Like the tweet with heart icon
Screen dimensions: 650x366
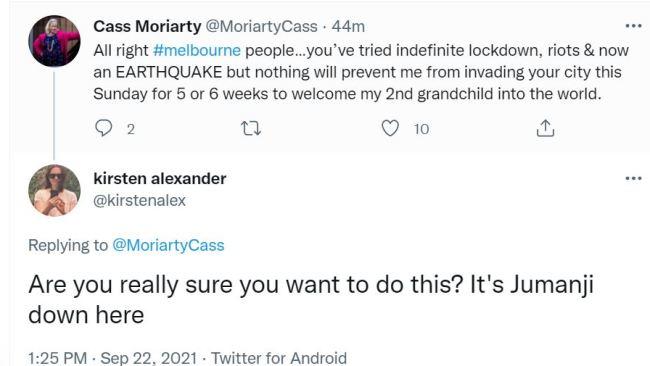(x=390, y=128)
